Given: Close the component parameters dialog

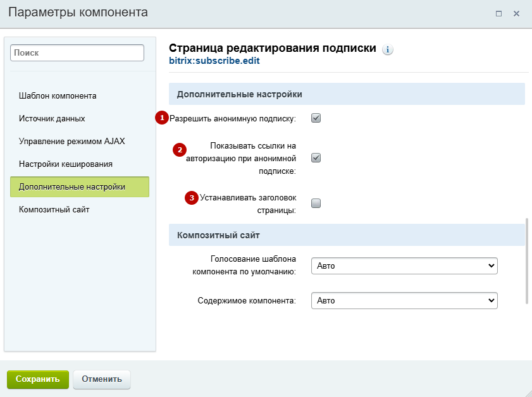Looking at the screenshot, I should (516, 13).
